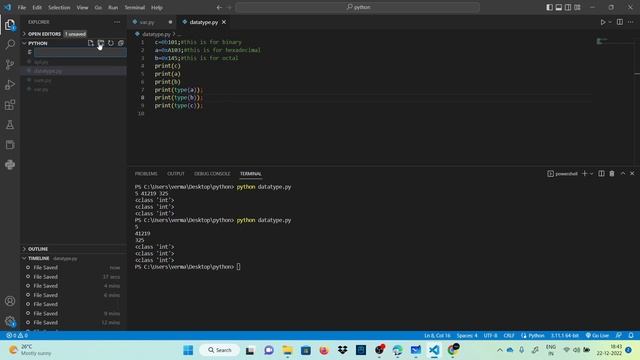This screenshot has height=360, width=640.
Task: Maximize the terminal panel size
Action: pyautogui.click(x=623, y=173)
